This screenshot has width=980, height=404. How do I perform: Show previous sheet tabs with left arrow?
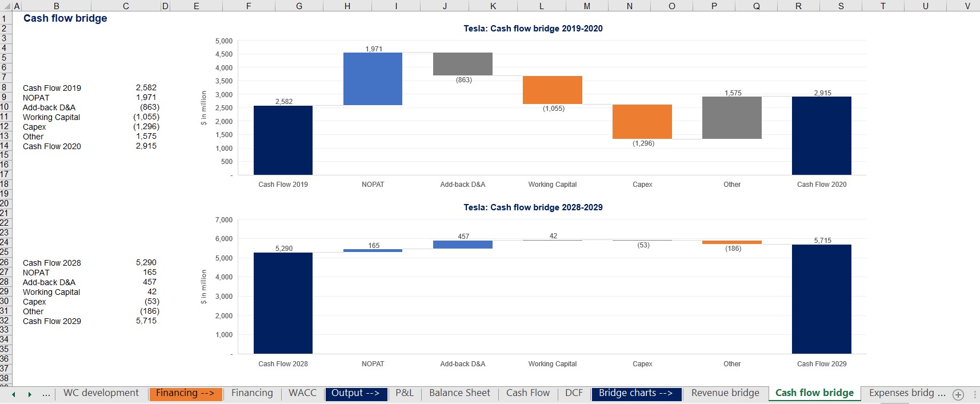pyautogui.click(x=14, y=394)
